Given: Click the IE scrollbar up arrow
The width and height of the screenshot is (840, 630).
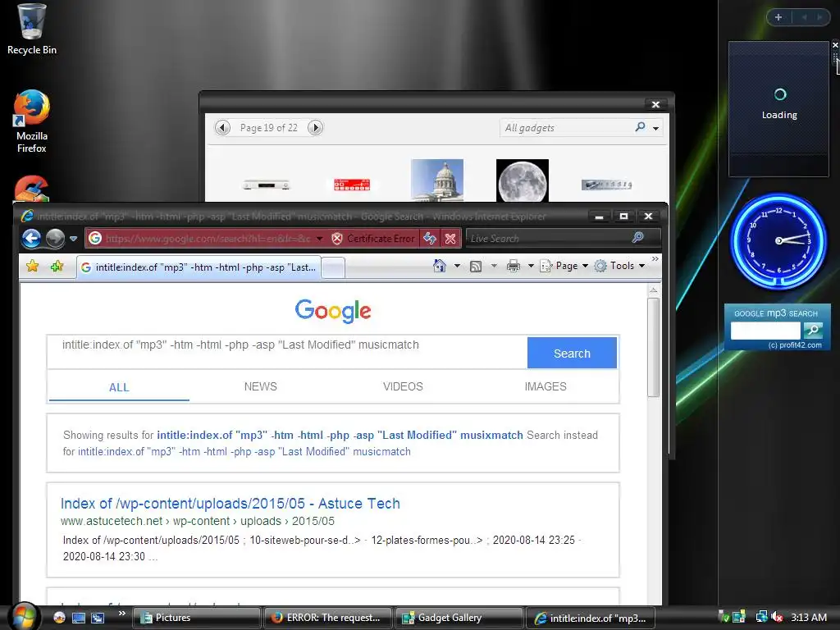Looking at the screenshot, I should pos(653,290).
